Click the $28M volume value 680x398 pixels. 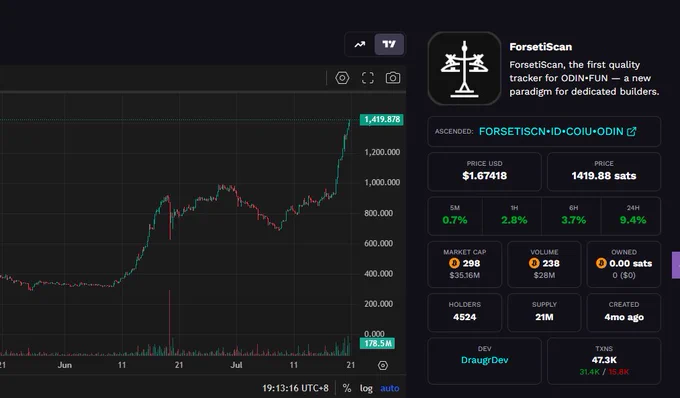[x=544, y=275]
